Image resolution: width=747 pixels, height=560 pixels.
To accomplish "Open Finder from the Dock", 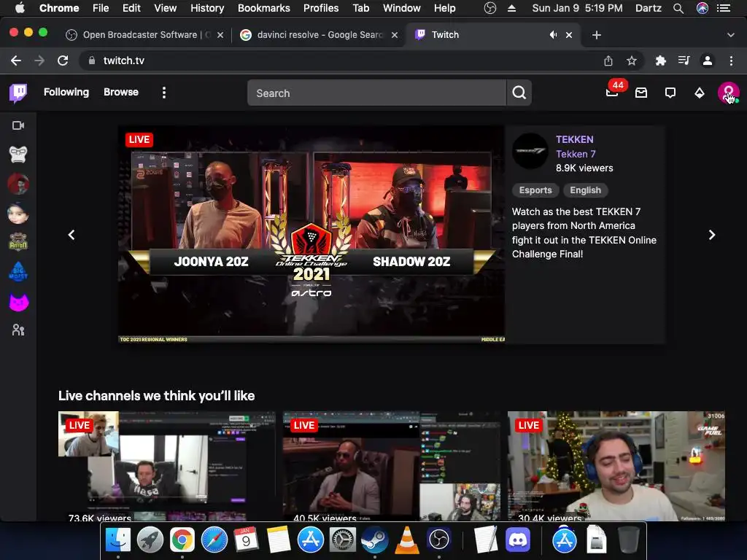I will (x=117, y=540).
